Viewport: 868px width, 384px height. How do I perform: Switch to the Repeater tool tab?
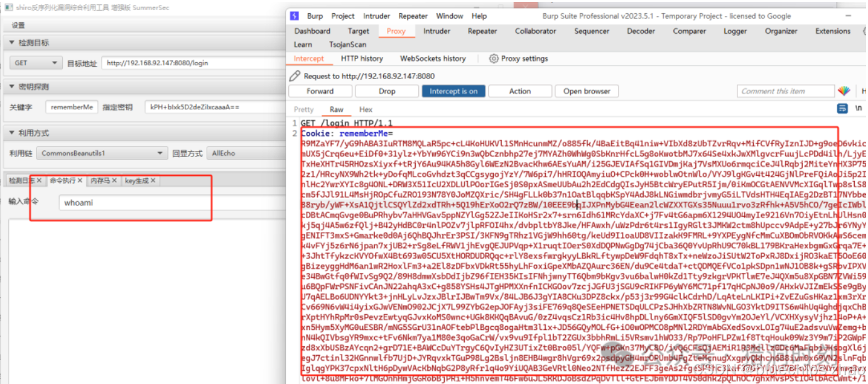[482, 31]
